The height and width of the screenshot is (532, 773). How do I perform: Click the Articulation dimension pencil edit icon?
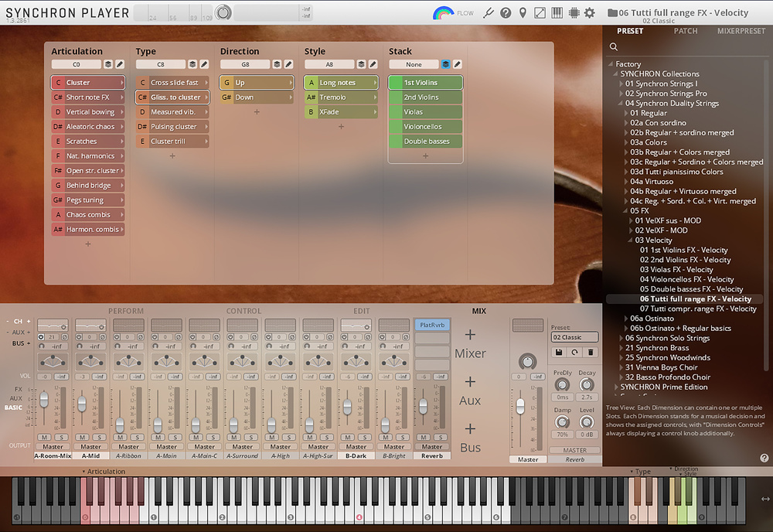point(120,64)
